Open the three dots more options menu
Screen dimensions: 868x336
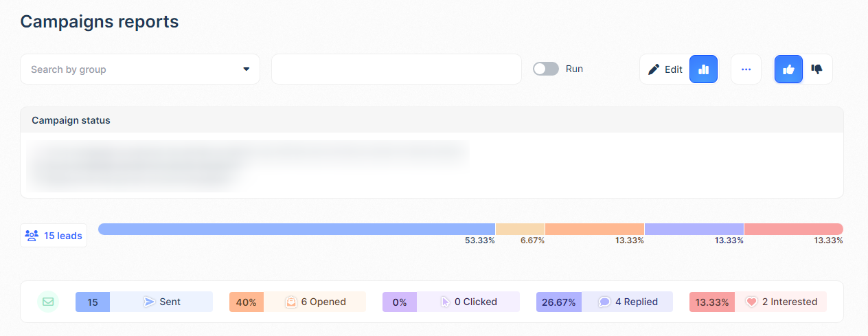[746, 69]
